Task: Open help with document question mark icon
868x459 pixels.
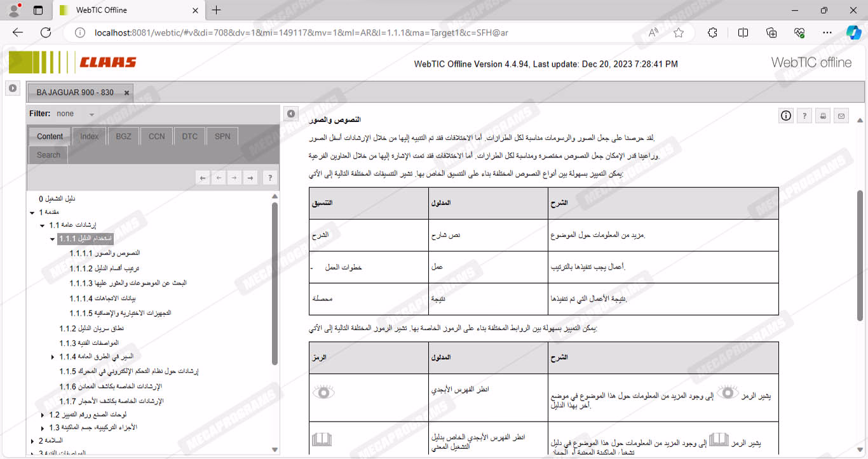Action: [804, 116]
